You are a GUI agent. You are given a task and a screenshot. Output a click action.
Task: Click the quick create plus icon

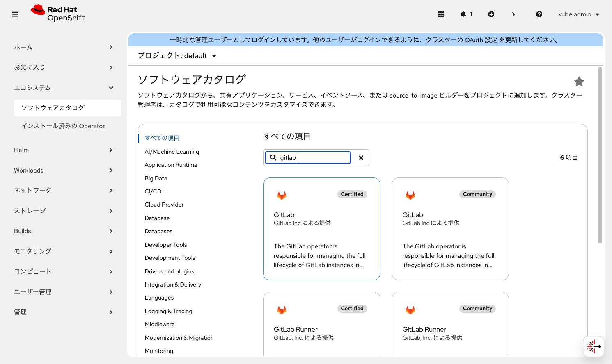point(491,14)
